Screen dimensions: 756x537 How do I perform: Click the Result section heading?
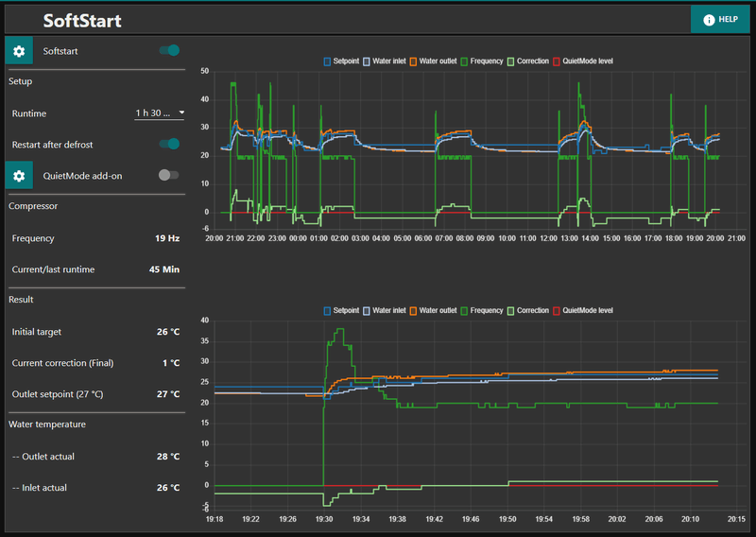click(21, 300)
